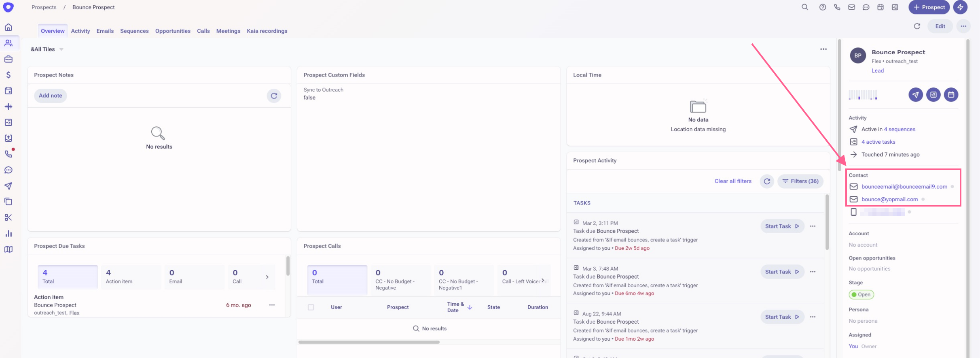Start Task for Mar 3, 7:48 AM
The width and height of the screenshot is (980, 358).
(x=782, y=272)
